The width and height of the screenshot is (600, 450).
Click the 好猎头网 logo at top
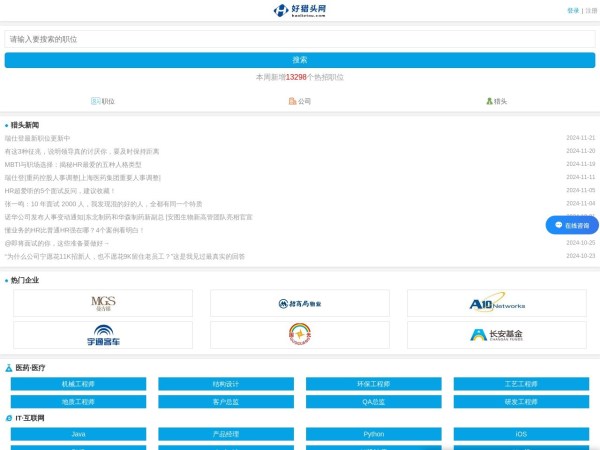[300, 10]
